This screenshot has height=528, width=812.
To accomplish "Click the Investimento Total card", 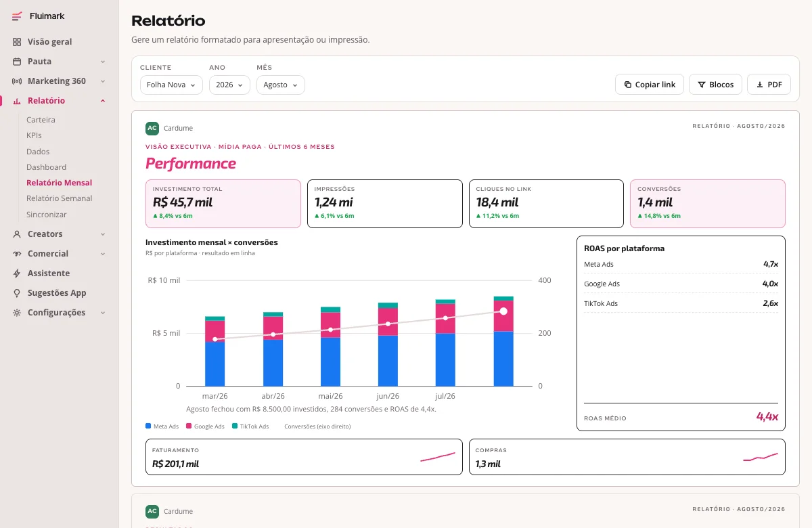I will click(x=223, y=204).
